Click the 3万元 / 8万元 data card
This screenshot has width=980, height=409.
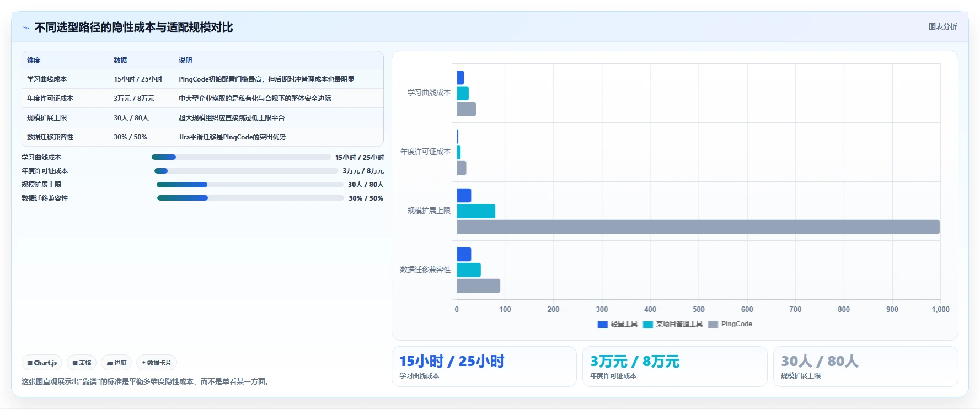point(674,367)
